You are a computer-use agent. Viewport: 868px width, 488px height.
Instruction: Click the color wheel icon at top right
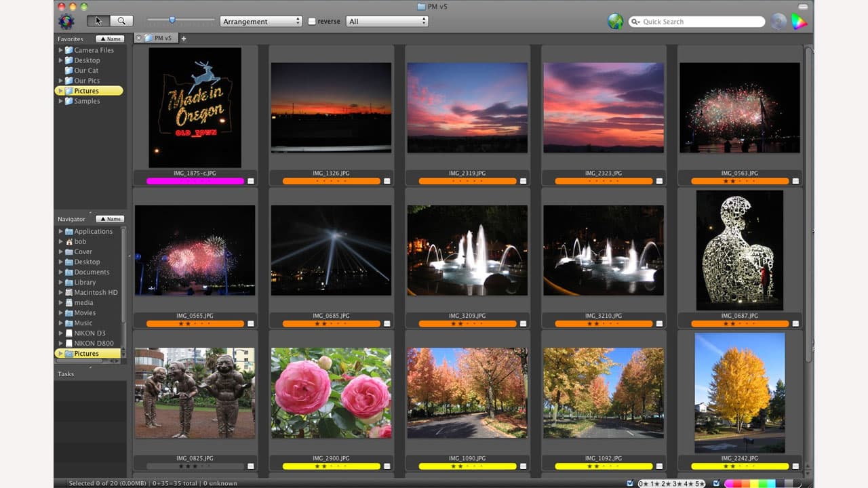[800, 21]
